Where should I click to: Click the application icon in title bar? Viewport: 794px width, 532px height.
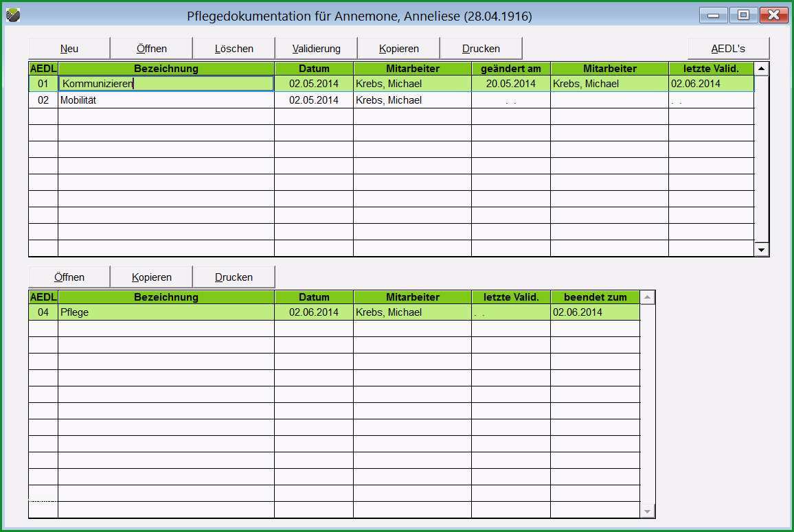(13, 15)
